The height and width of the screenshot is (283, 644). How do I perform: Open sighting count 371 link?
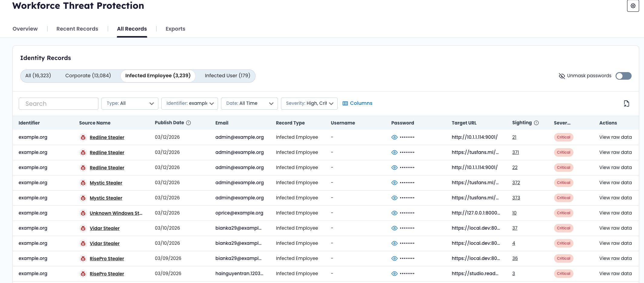515,152
